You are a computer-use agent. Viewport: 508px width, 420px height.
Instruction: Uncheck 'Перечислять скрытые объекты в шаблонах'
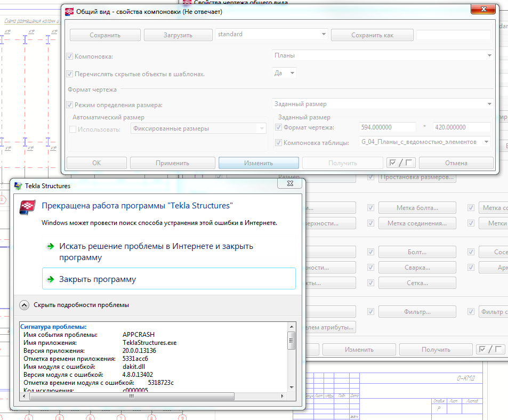pos(69,74)
